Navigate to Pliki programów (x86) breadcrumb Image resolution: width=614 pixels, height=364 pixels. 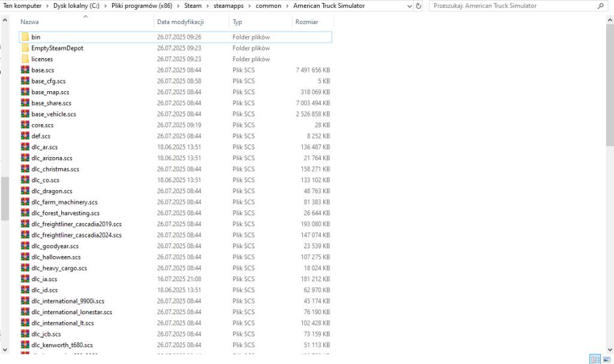click(142, 6)
